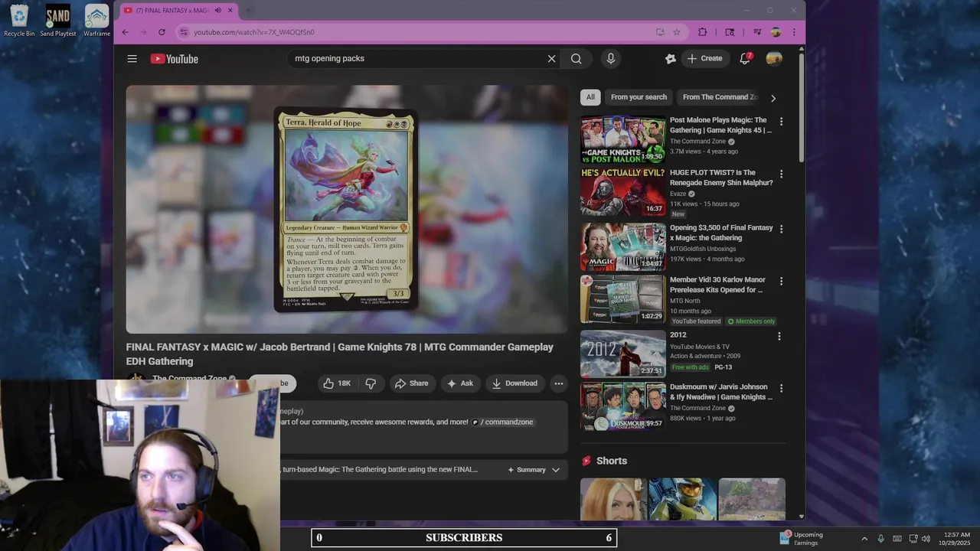Viewport: 980px width, 551px height.
Task: Click the Terra, Herald of Hope video player
Action: [347, 209]
